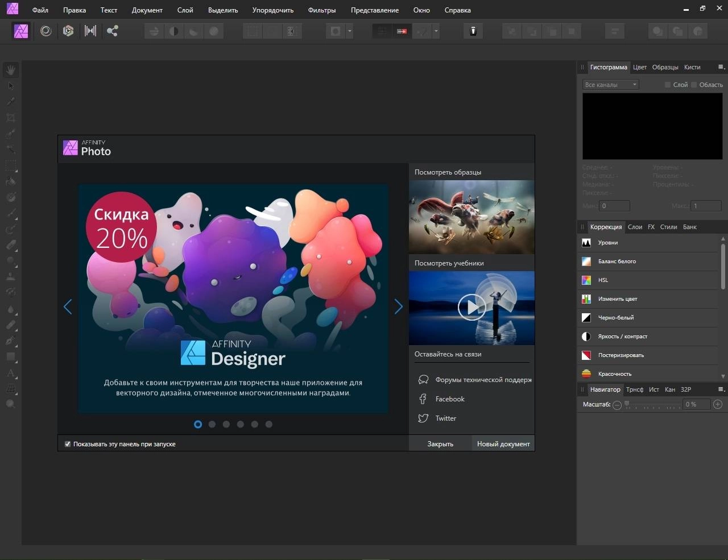Show previous welcome slide arrow
The width and height of the screenshot is (728, 560).
[68, 307]
